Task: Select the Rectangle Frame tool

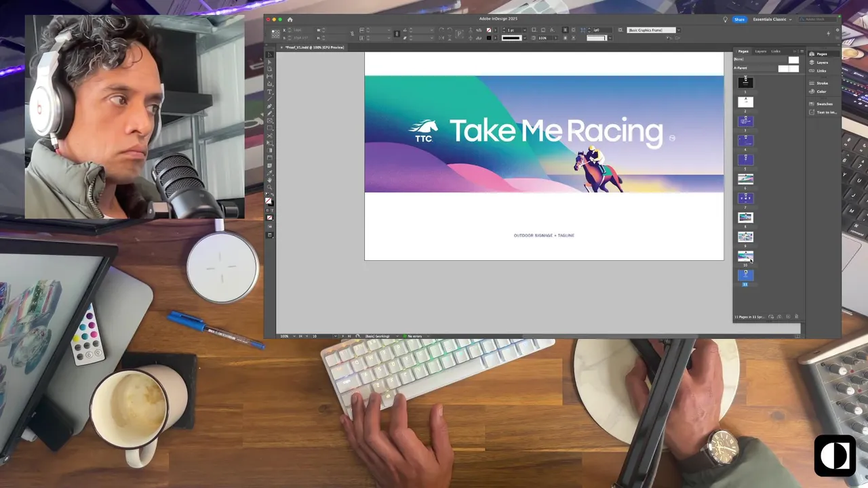Action: [269, 121]
